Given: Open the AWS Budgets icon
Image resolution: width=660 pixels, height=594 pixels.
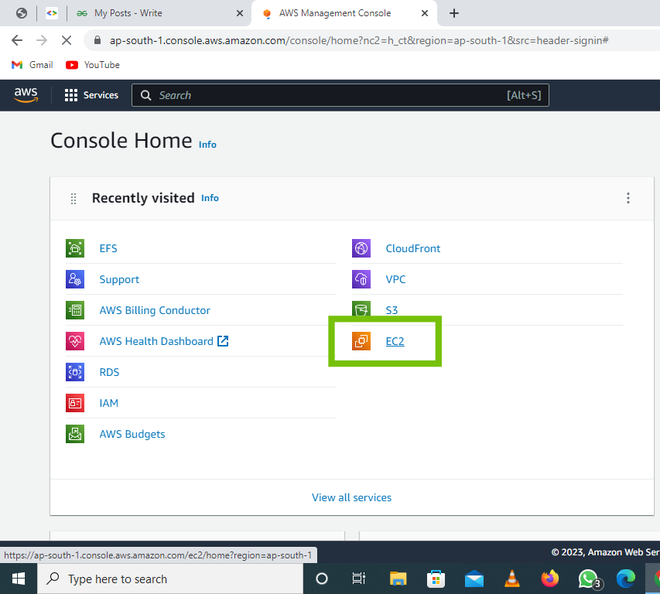Looking at the screenshot, I should click(x=75, y=434).
